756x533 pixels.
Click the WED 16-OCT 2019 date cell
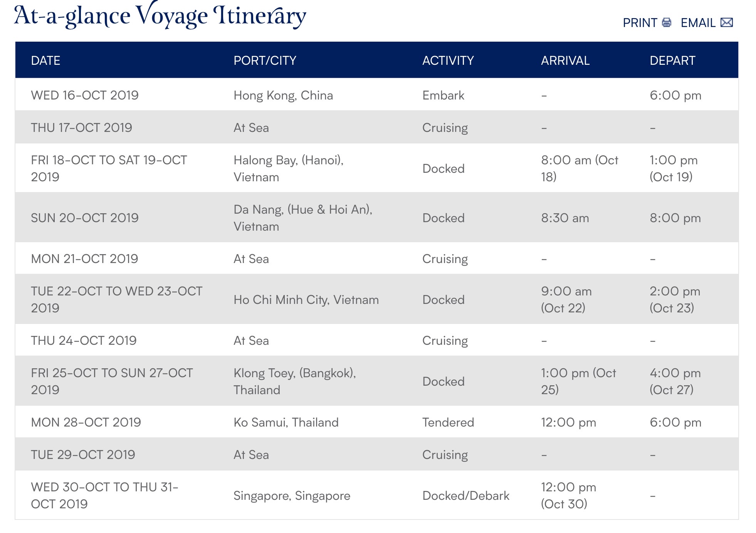point(84,95)
